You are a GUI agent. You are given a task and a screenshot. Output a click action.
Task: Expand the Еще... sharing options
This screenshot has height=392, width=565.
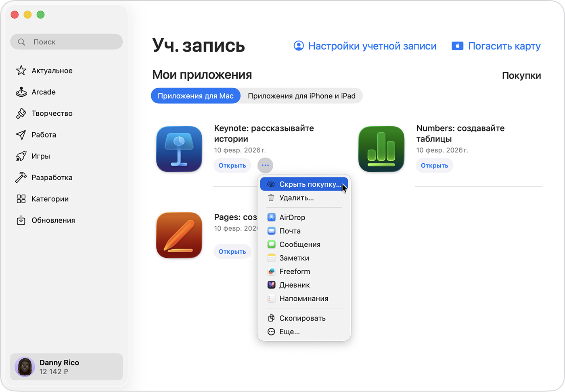tap(289, 332)
